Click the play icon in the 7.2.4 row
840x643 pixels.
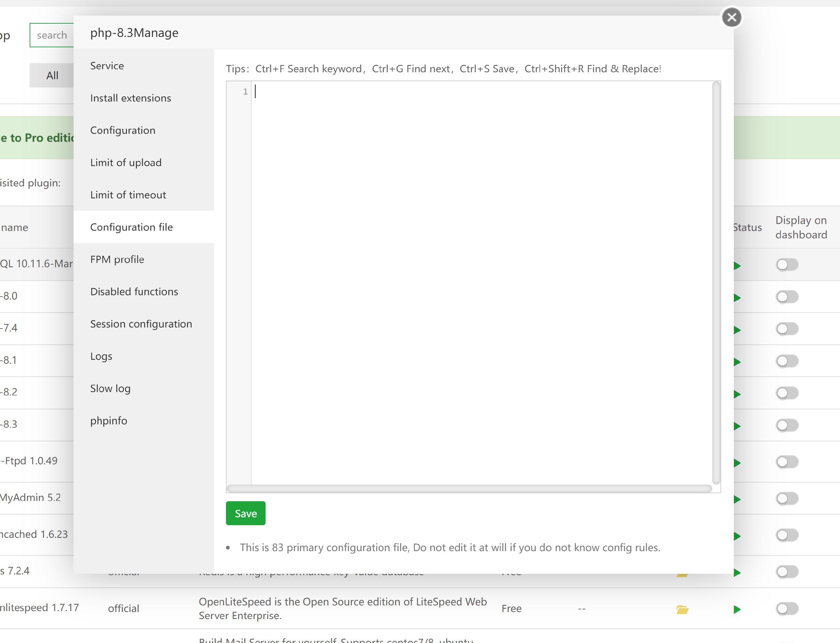737,572
